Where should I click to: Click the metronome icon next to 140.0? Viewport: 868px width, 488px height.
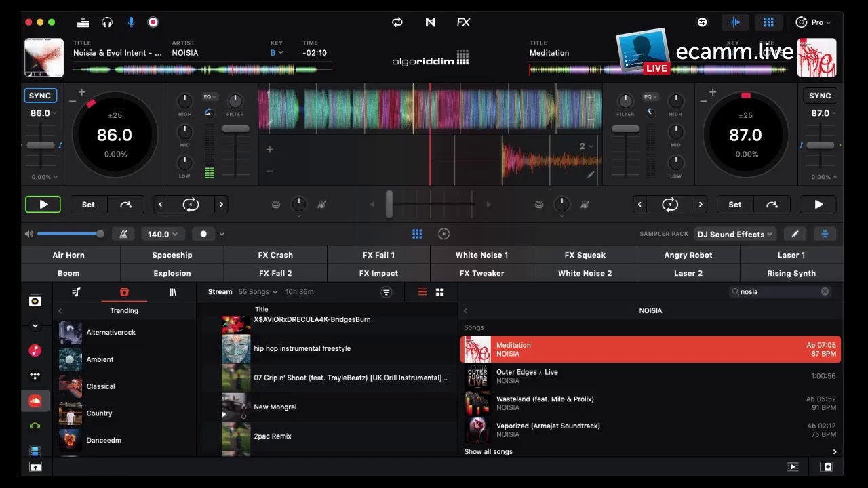pos(123,234)
